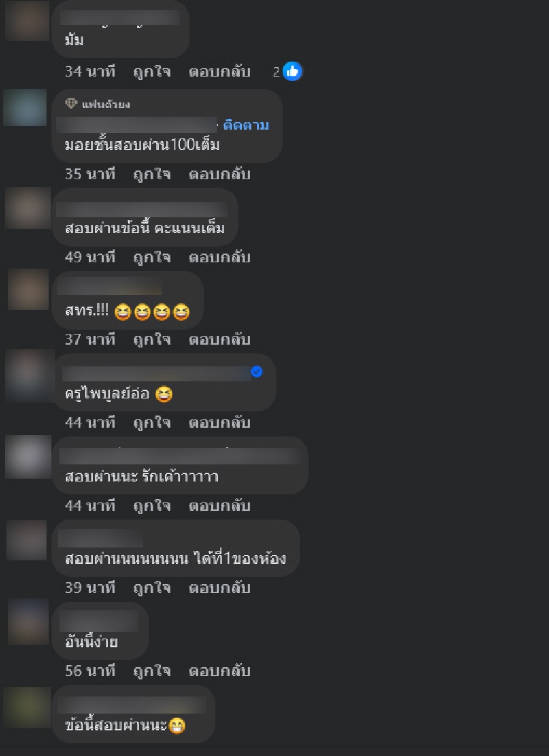The height and width of the screenshot is (756, 549).
Task: Like the comment posted 35 นาที ago
Action: [x=152, y=174]
